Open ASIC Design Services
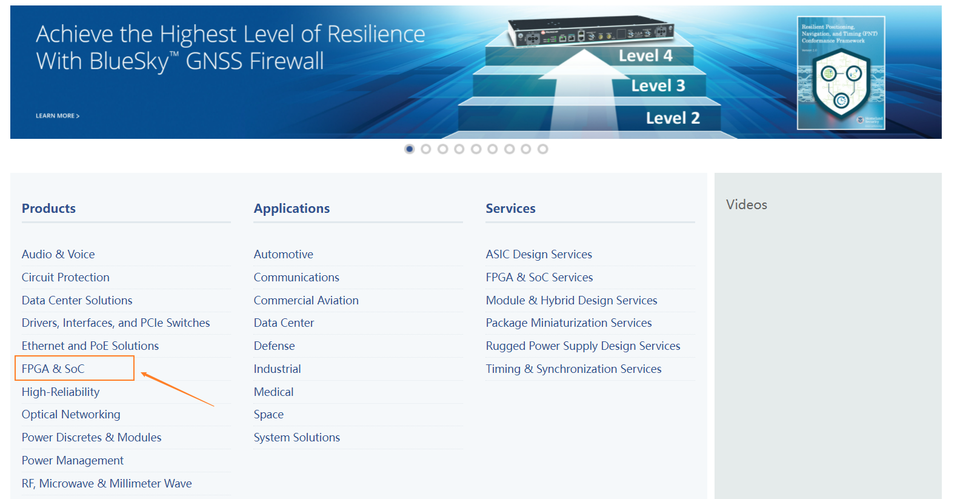The image size is (980, 499). click(539, 255)
